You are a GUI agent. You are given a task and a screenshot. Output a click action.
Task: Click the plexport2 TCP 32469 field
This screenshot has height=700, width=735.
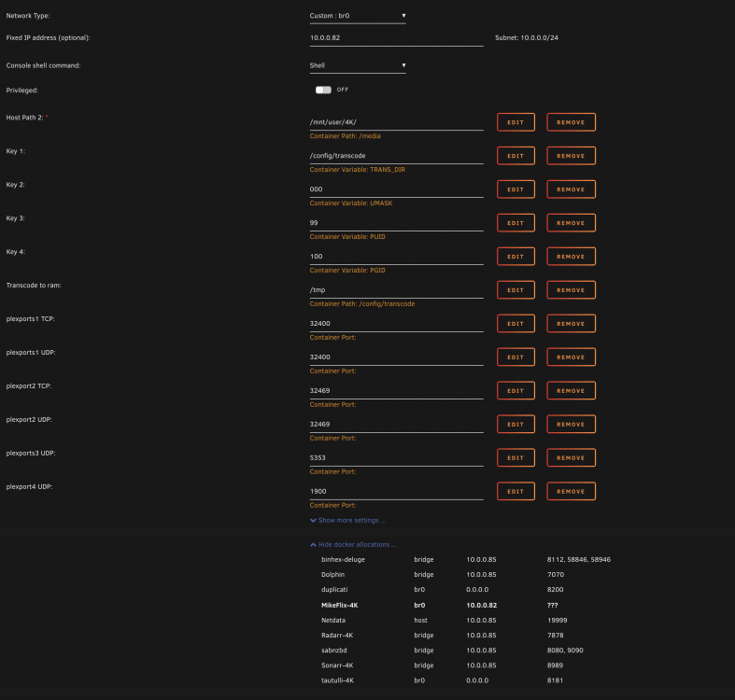[x=396, y=391]
